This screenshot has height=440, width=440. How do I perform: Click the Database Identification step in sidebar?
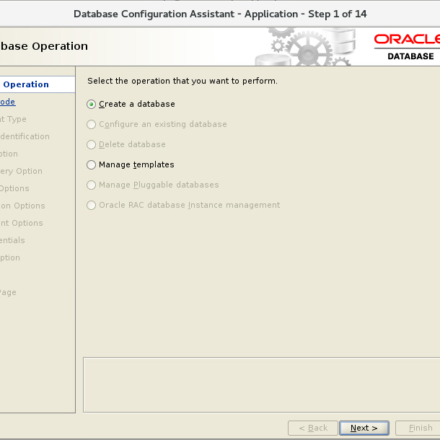coord(25,136)
